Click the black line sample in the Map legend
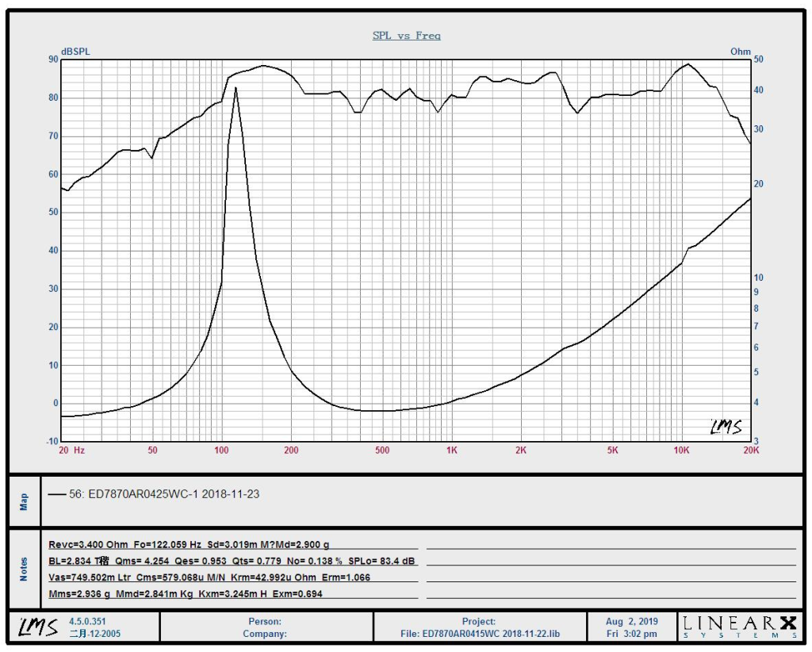 [x=57, y=494]
